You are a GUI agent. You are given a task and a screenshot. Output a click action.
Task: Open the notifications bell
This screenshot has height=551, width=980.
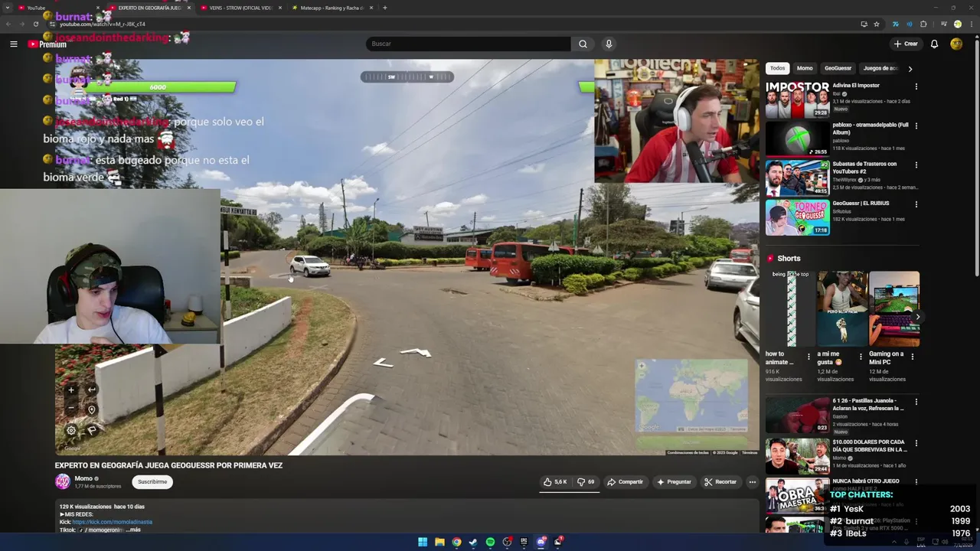(x=934, y=44)
